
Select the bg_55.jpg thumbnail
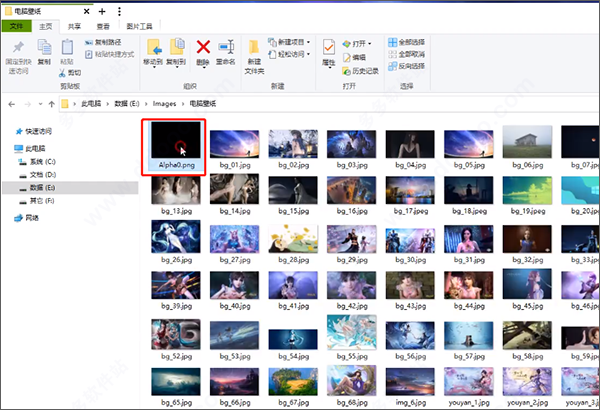point(352,332)
